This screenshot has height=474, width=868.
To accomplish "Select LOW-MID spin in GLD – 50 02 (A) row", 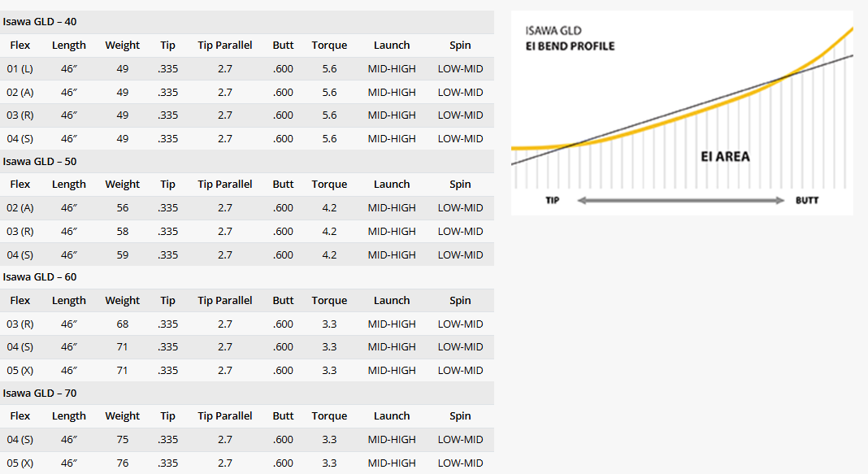I will pos(461,207).
